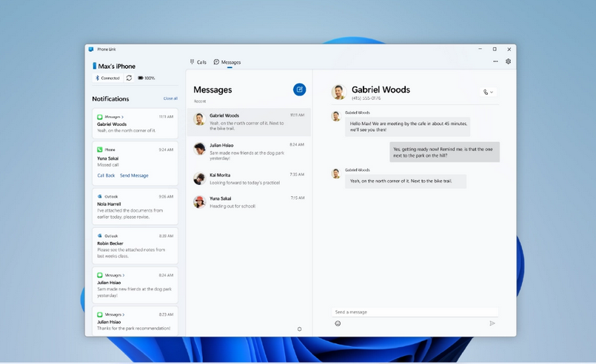
Task: Click the Send a message input field
Action: tap(415, 312)
